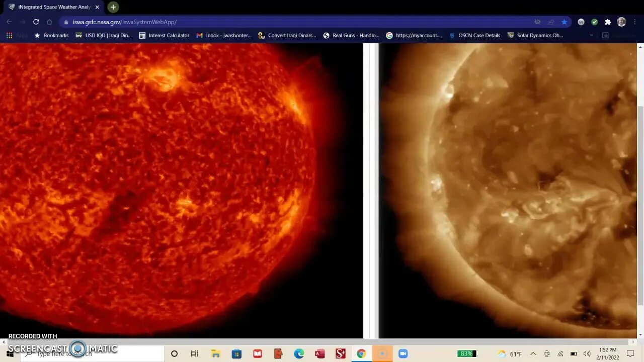The height and width of the screenshot is (362, 644).
Task: Reload the page with the refresh icon
Action: pos(36,22)
